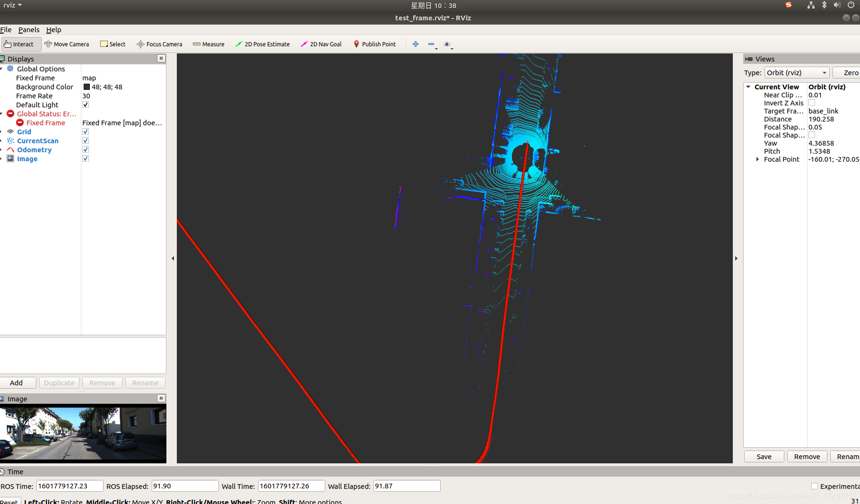This screenshot has height=504, width=860.
Task: Uncheck the Default Light option
Action: [86, 105]
